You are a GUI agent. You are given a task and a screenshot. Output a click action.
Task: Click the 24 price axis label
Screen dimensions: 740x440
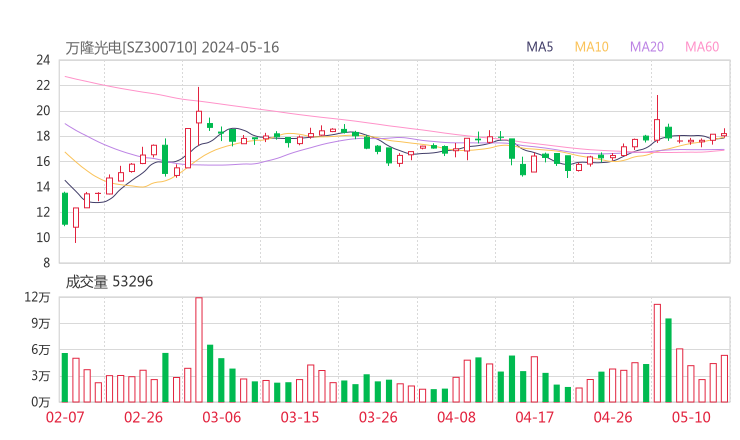pos(43,60)
